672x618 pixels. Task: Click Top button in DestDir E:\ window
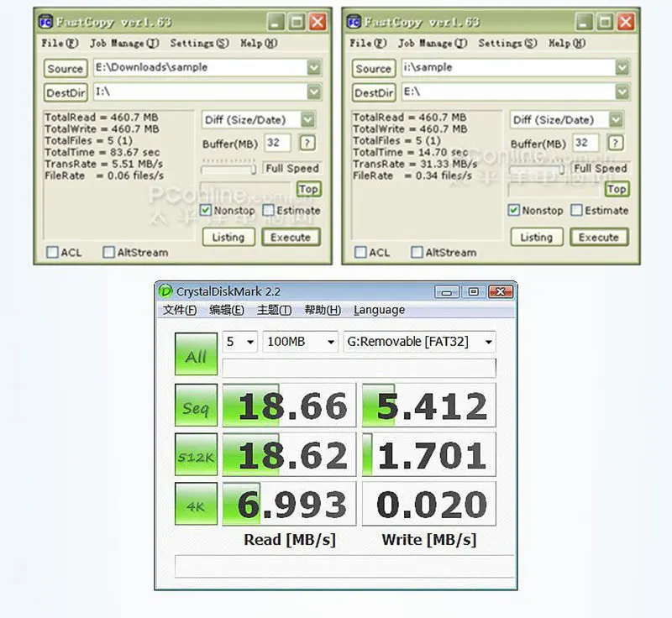click(x=617, y=189)
